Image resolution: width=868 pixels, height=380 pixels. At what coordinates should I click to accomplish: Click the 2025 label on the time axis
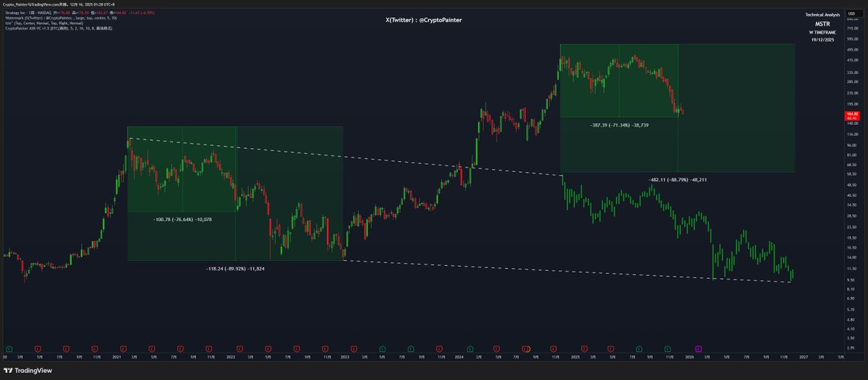click(575, 357)
